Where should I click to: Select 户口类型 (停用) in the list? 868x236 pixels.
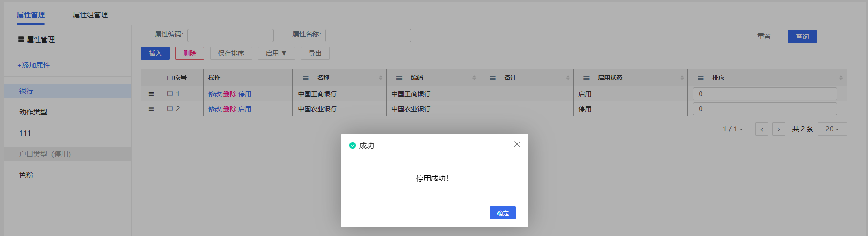(68, 154)
